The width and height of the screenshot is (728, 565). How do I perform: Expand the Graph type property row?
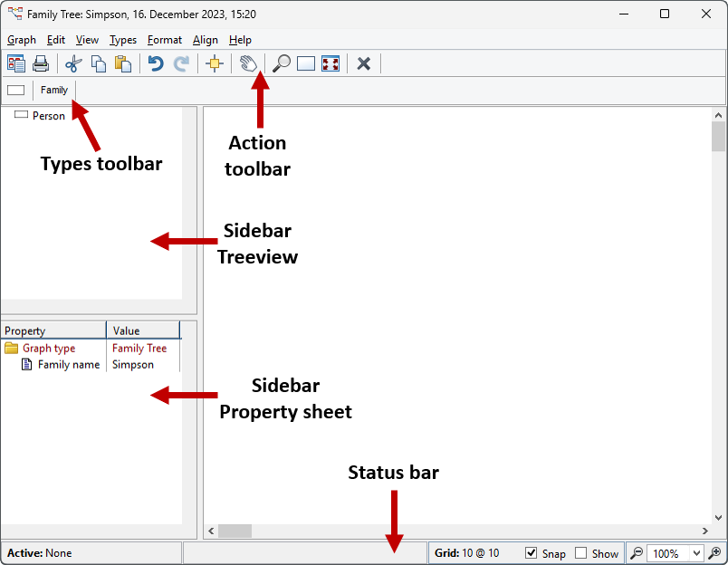(12, 348)
